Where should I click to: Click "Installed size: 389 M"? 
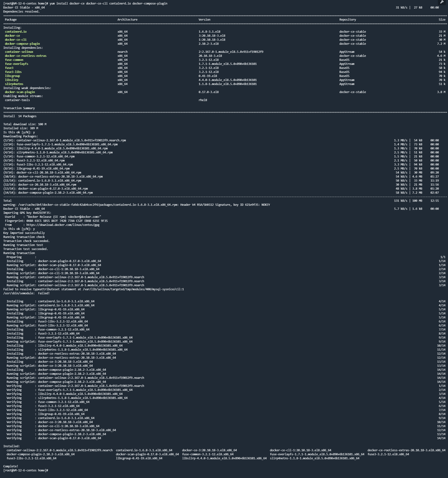[21, 128]
